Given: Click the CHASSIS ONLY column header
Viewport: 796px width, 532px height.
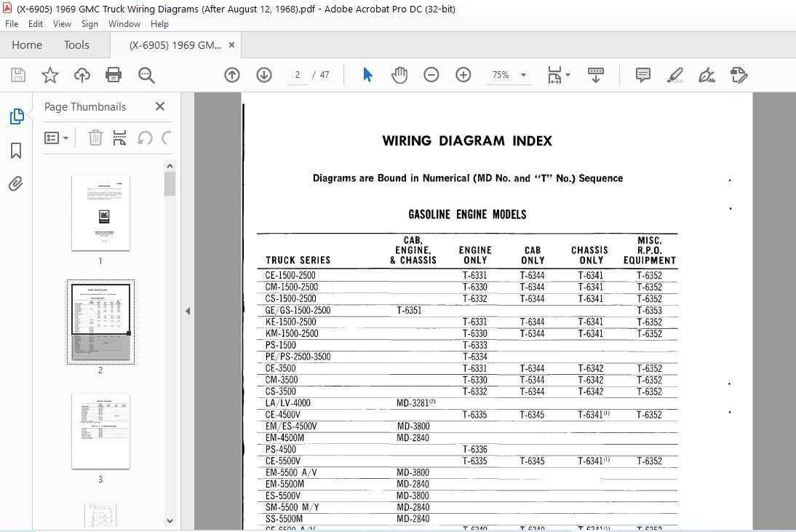Looking at the screenshot, I should [x=590, y=255].
